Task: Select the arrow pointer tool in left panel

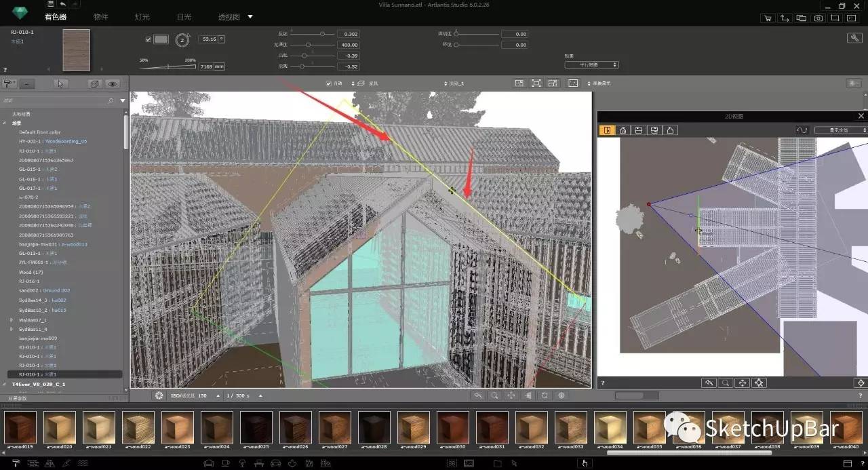Action: [61, 84]
